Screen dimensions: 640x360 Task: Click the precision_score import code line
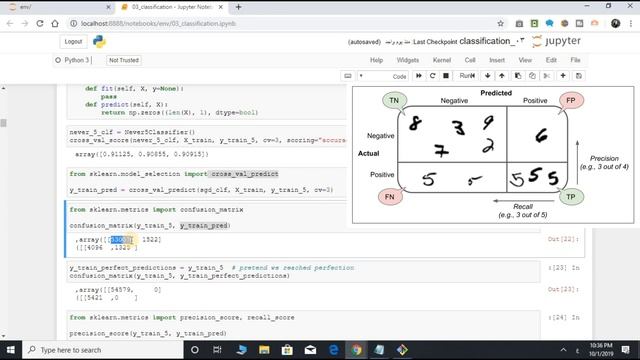coord(182,318)
